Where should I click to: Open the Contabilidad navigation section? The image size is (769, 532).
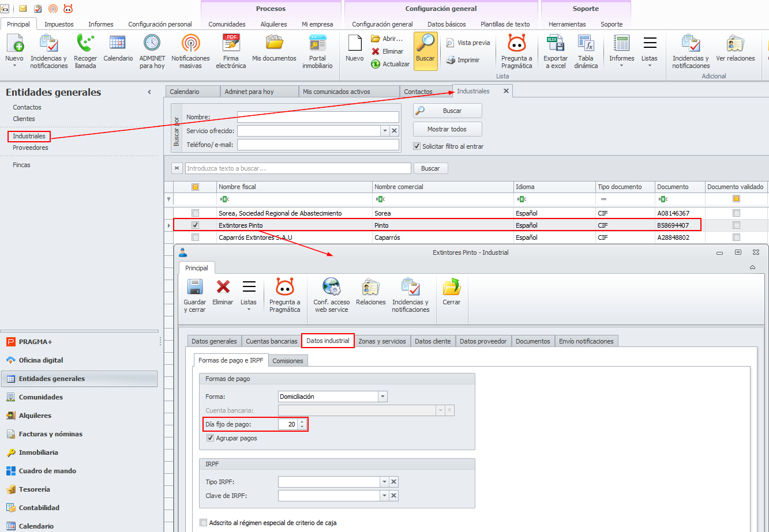(x=80, y=508)
